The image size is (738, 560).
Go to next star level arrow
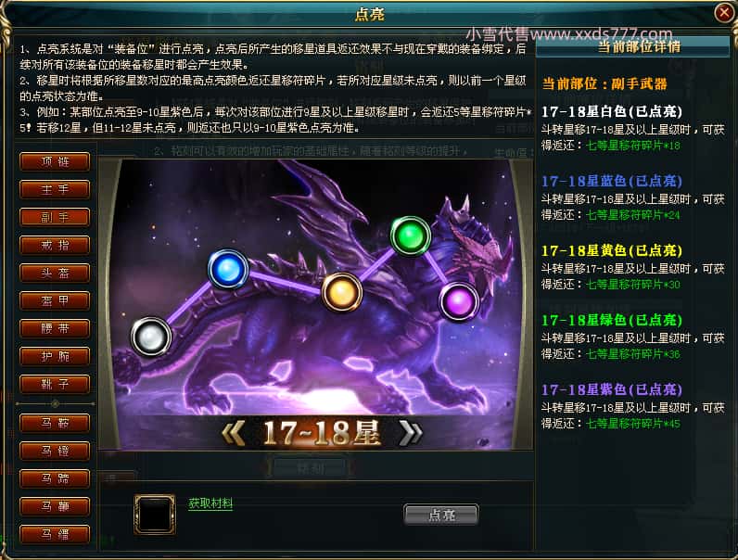[410, 432]
